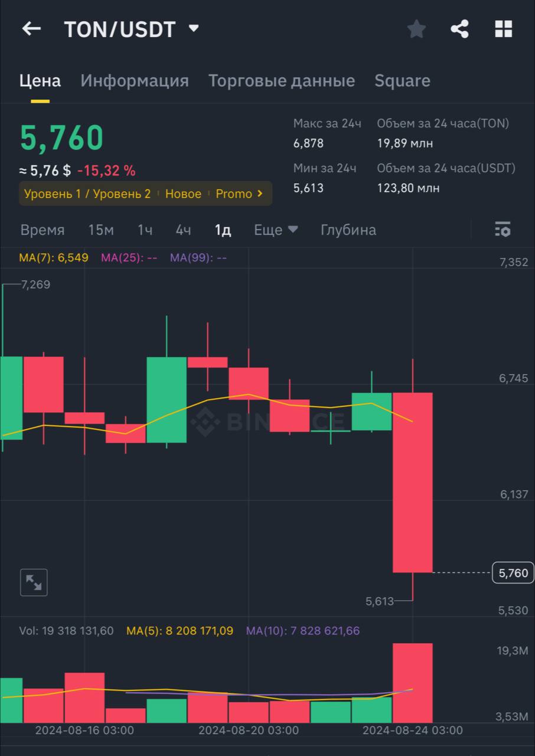Select the 4ч timeframe
Screen dimensions: 535x756
coord(183,230)
